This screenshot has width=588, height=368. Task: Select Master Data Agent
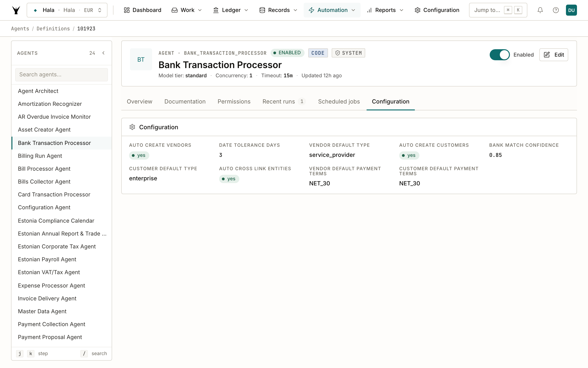(x=62, y=311)
